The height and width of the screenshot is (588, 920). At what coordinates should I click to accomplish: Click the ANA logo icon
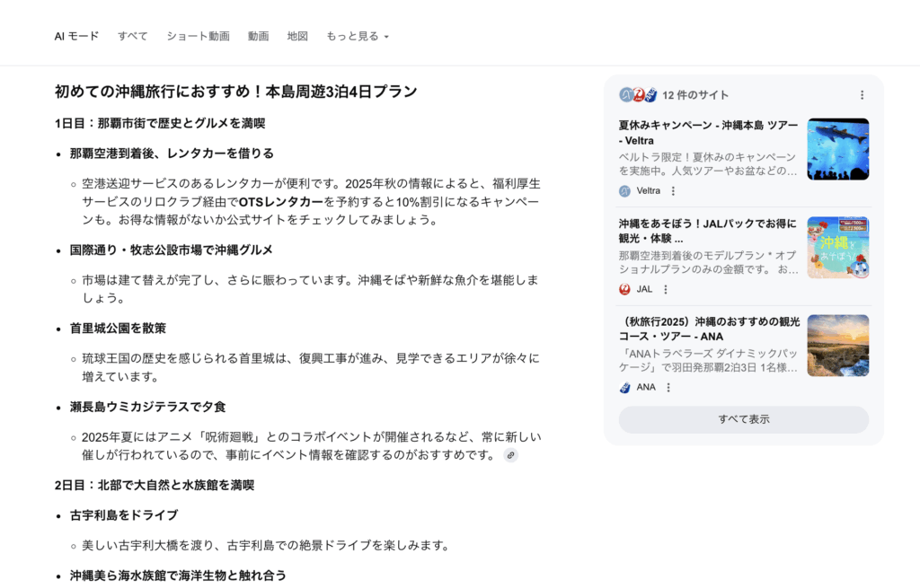(625, 388)
